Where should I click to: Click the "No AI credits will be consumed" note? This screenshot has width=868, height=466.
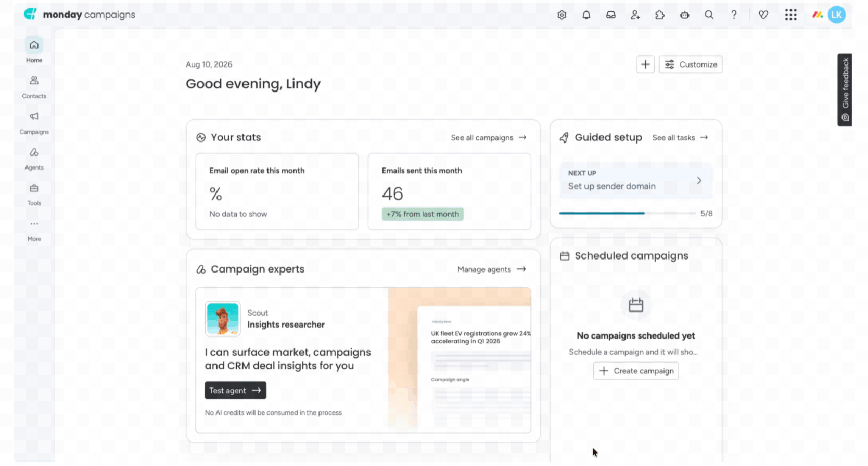click(x=273, y=413)
